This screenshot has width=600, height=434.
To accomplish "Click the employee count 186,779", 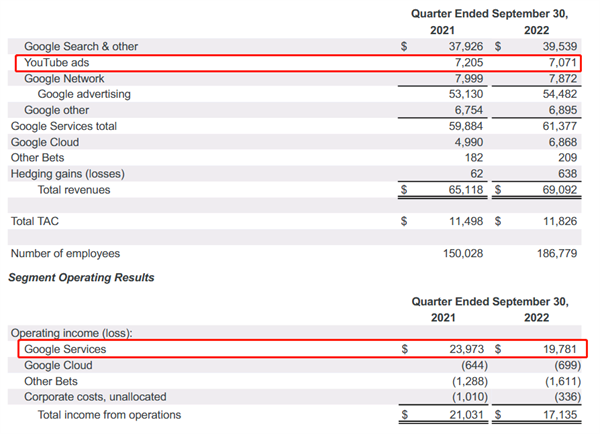I will tap(557, 253).
